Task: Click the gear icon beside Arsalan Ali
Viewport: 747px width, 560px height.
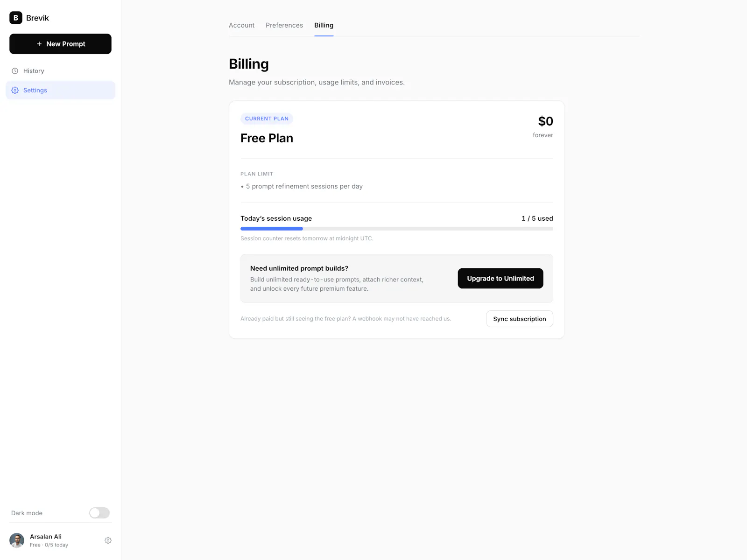Action: click(x=108, y=540)
